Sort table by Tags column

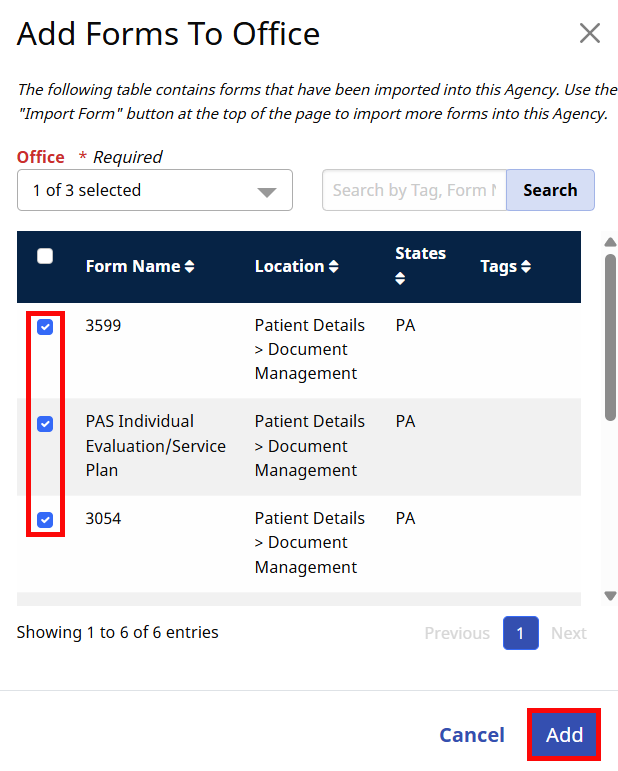505,267
